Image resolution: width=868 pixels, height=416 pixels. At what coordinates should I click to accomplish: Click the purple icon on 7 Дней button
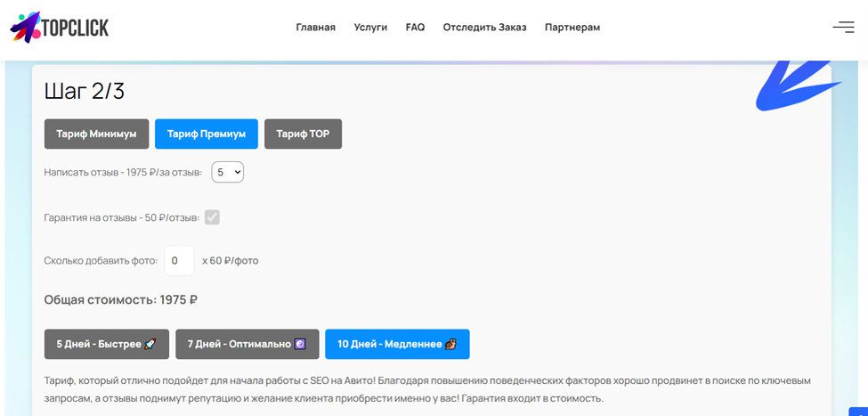point(300,344)
